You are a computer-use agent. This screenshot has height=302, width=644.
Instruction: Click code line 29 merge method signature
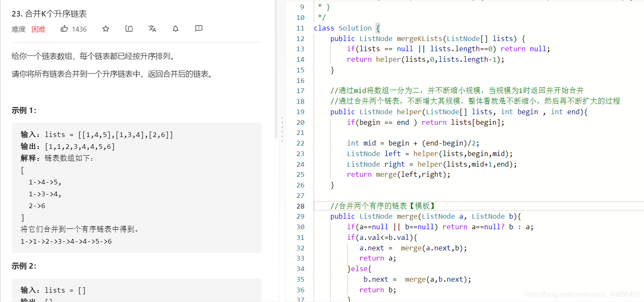coord(425,216)
